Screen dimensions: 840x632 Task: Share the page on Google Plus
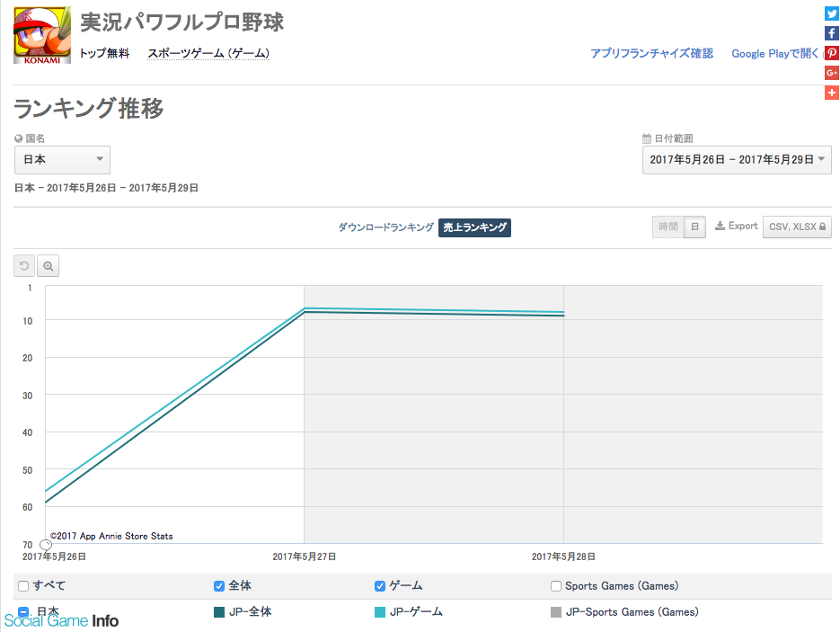pyautogui.click(x=831, y=73)
